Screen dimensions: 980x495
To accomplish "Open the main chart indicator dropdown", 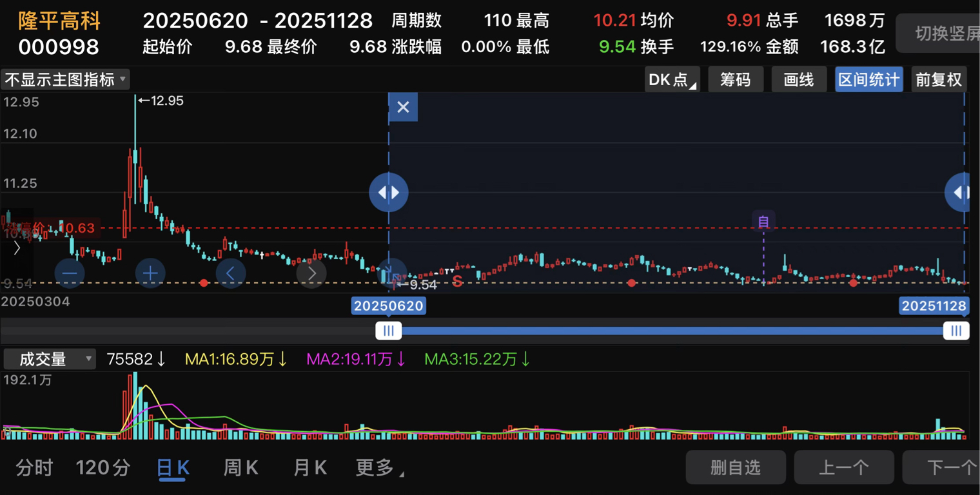I will pyautogui.click(x=65, y=79).
